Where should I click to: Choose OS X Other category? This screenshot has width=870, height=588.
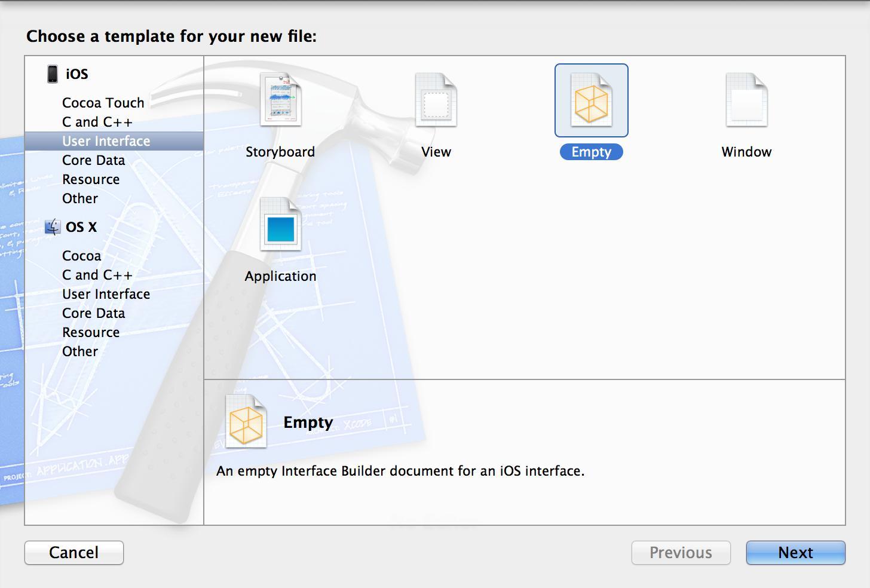80,351
